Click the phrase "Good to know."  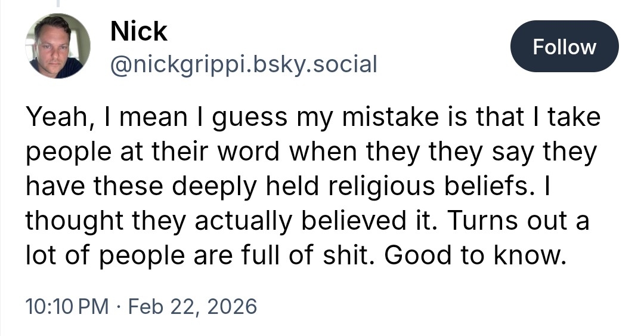pos(474,254)
